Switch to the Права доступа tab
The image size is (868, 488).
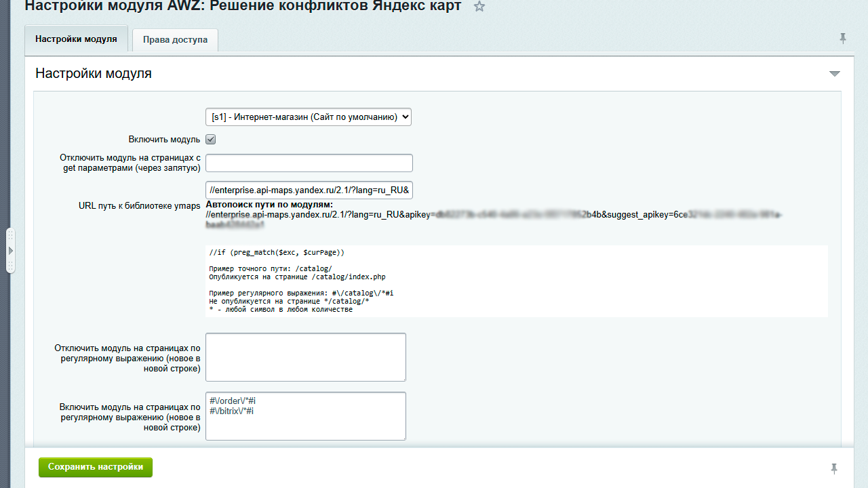175,40
